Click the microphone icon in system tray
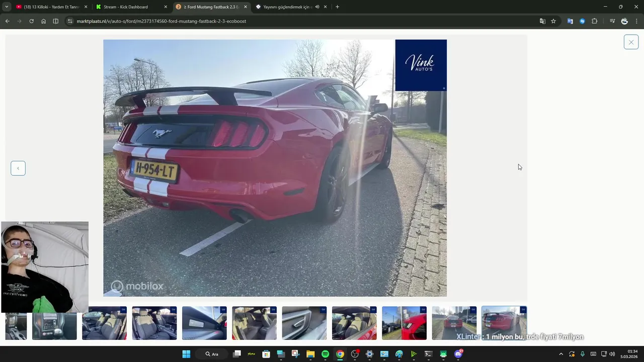This screenshot has height=362, width=644. pos(583,354)
